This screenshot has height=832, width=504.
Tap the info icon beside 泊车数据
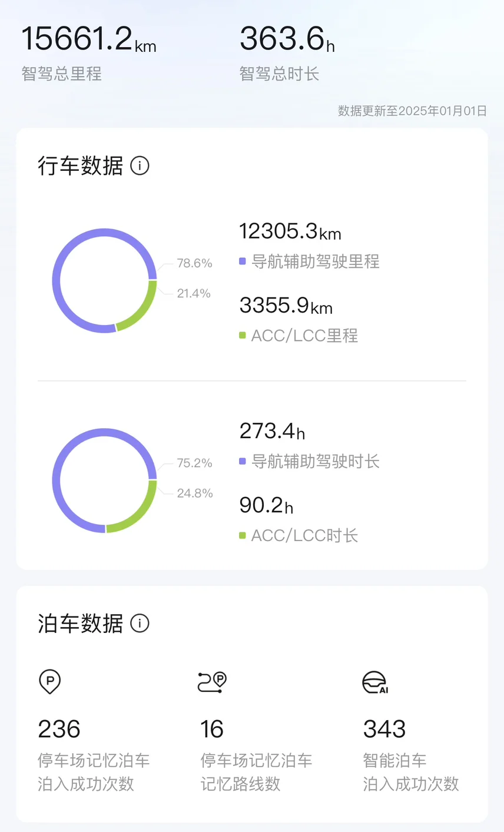pos(140,623)
